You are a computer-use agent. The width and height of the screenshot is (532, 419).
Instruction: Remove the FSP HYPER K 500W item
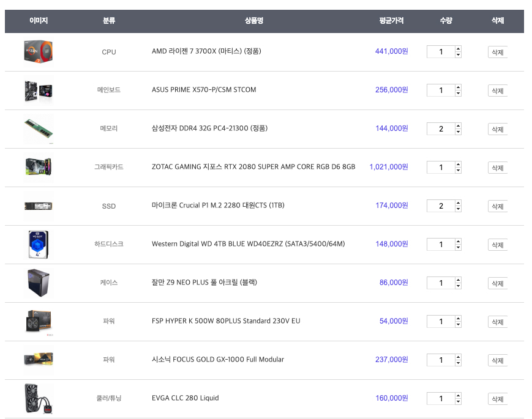[497, 322]
